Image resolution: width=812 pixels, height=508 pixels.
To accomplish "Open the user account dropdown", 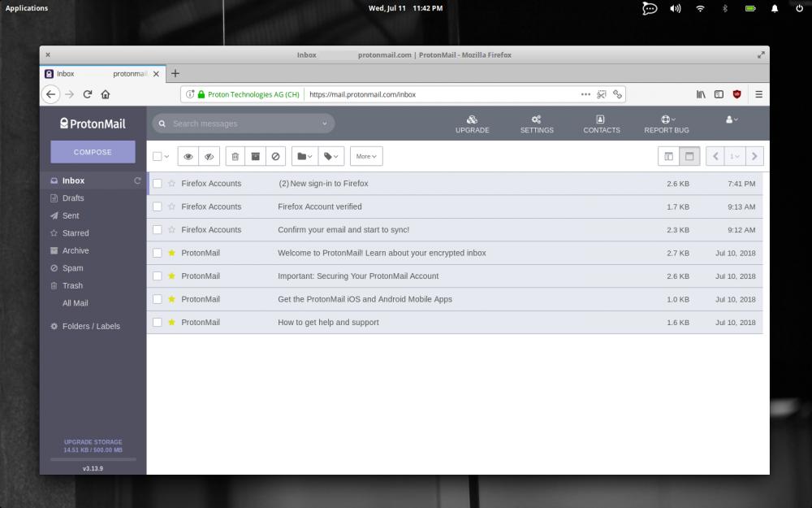I will pyautogui.click(x=732, y=119).
